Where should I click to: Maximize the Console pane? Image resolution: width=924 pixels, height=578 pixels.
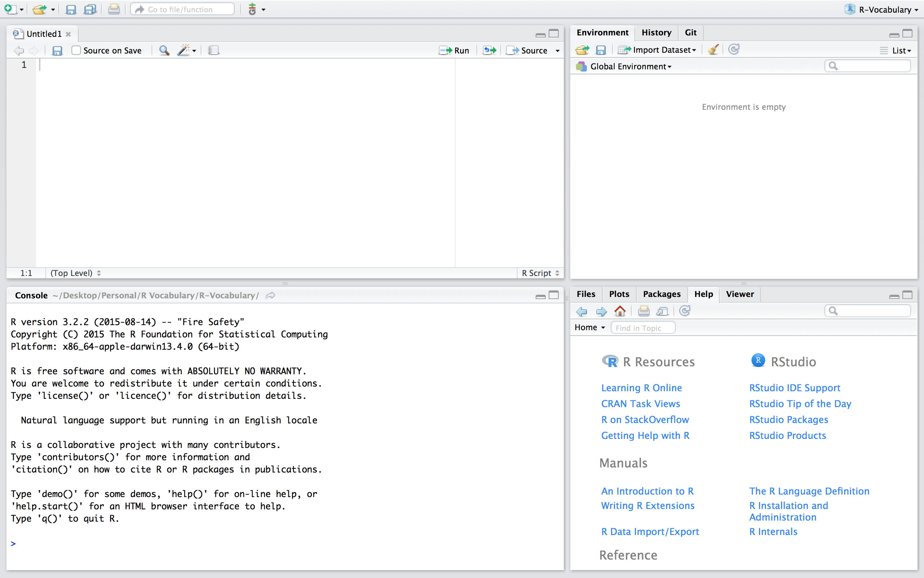coord(554,295)
